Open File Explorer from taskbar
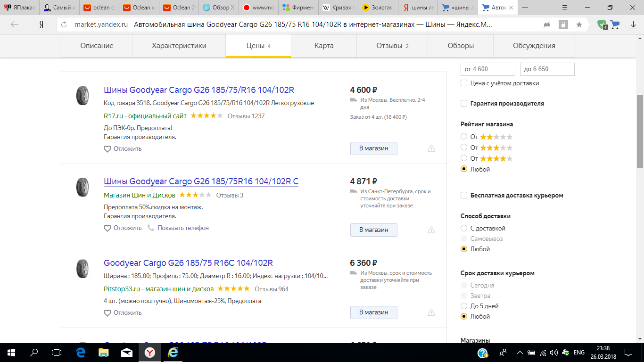644x362 pixels. [x=103, y=352]
